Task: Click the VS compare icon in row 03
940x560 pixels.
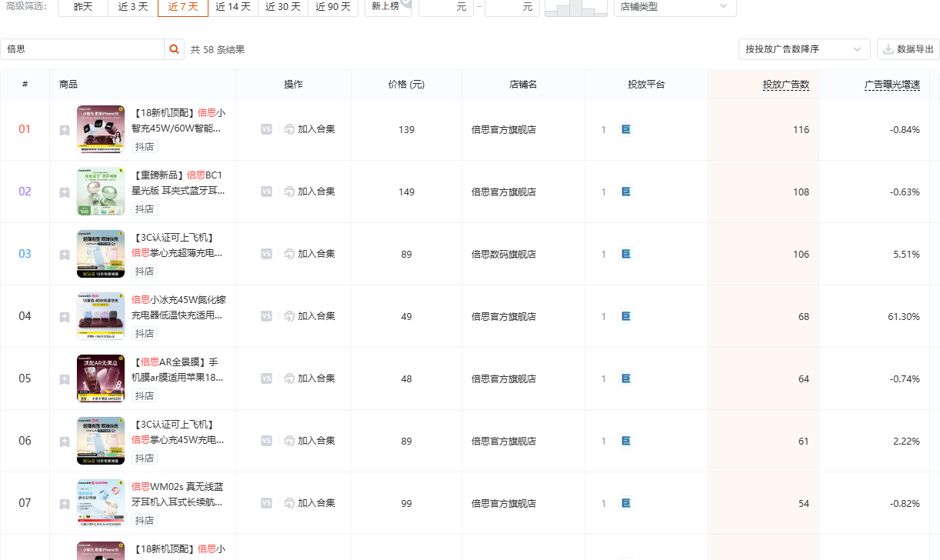Action: click(266, 254)
